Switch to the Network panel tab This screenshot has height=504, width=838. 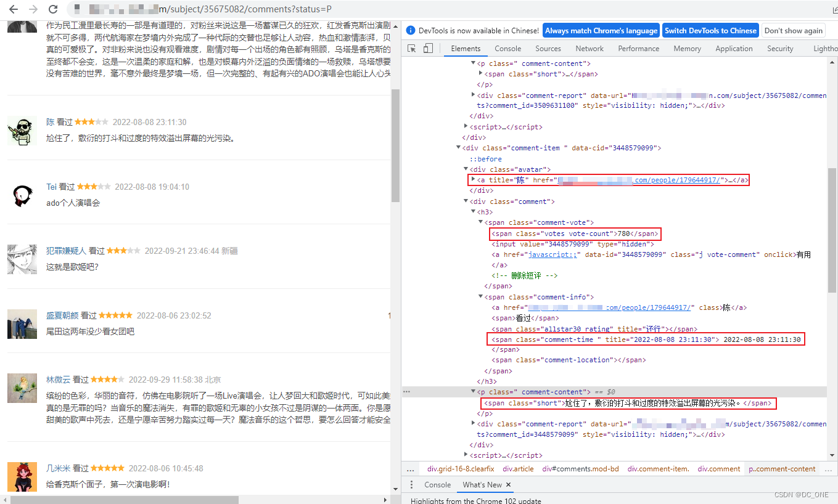[589, 48]
